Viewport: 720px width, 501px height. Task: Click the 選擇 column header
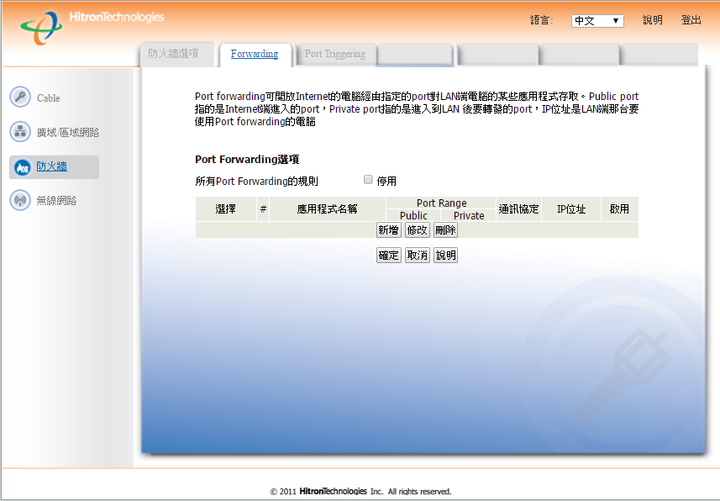click(225, 209)
